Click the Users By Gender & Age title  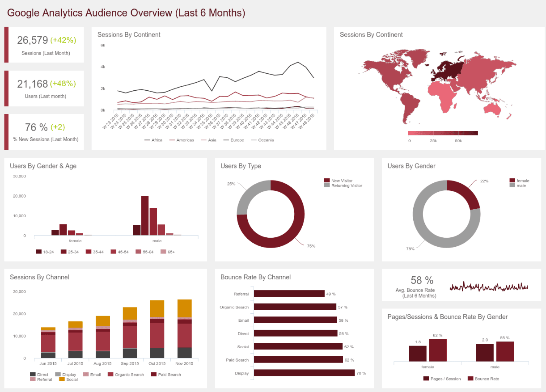click(x=43, y=166)
